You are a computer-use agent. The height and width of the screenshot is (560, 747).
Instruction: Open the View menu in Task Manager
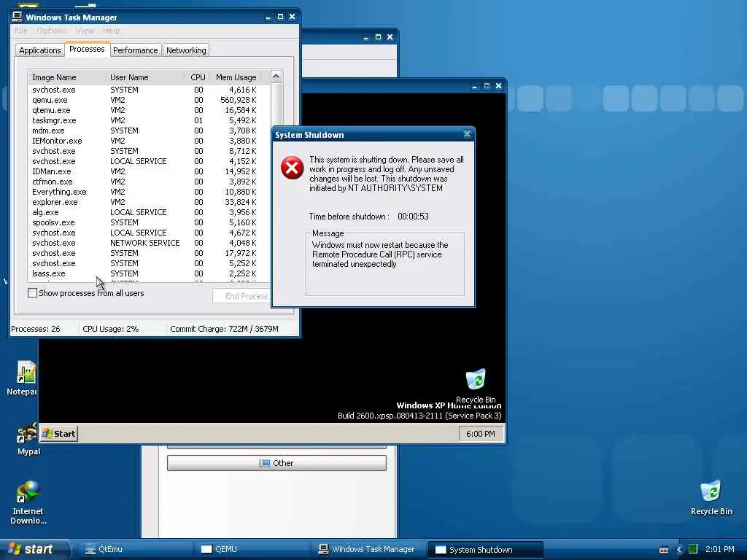(85, 31)
